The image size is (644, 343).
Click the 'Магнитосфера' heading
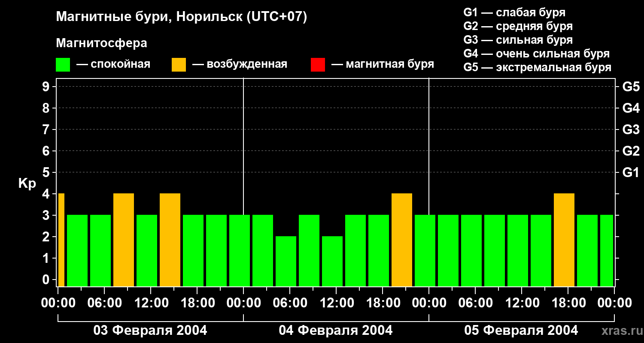101,43
